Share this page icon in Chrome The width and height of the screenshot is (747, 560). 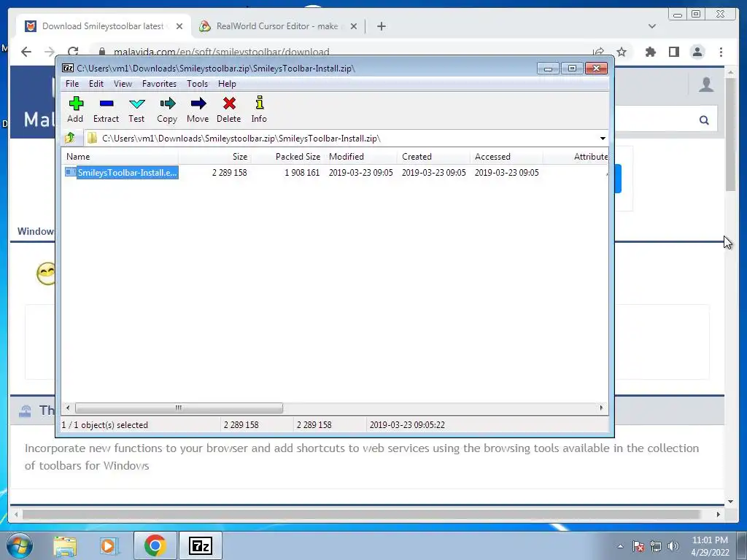tap(598, 52)
